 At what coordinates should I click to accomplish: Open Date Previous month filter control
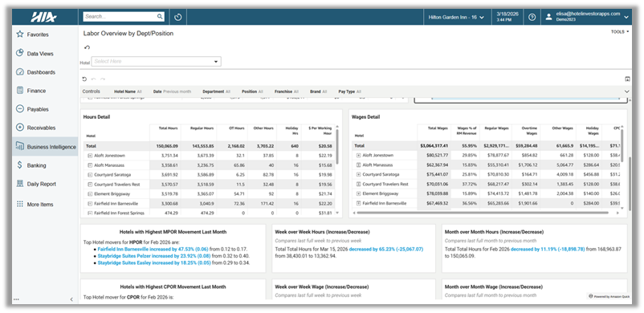coord(172,91)
